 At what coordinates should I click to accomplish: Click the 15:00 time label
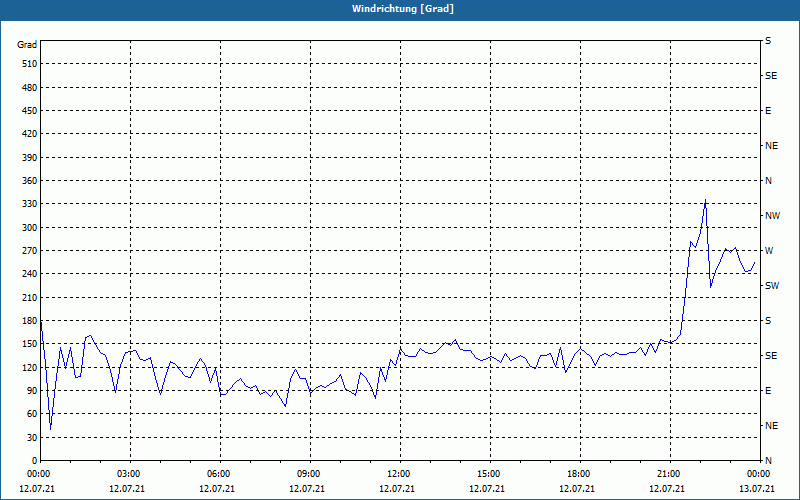(x=490, y=473)
